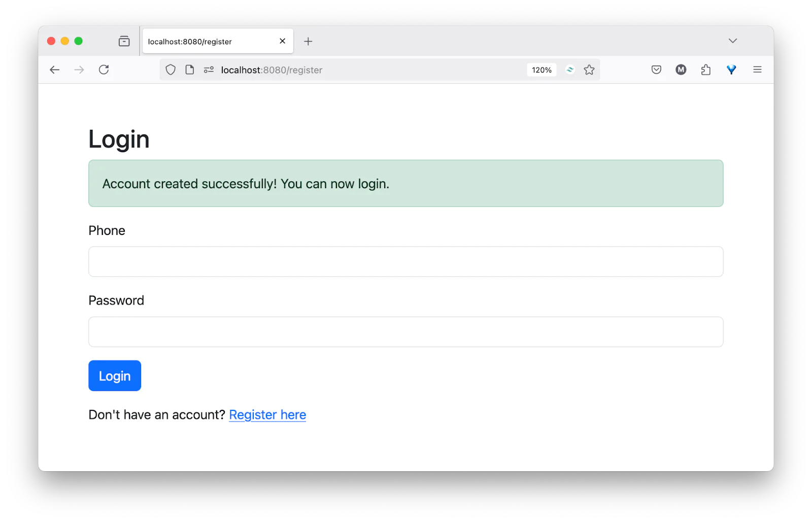Open a new tab with the plus button
Screen dimensions: 812x522
click(x=308, y=41)
